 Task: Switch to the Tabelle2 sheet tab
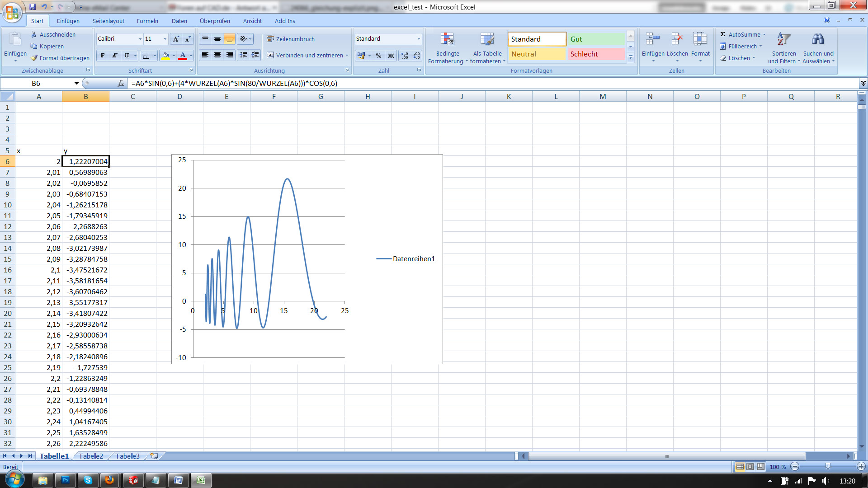pyautogui.click(x=91, y=456)
